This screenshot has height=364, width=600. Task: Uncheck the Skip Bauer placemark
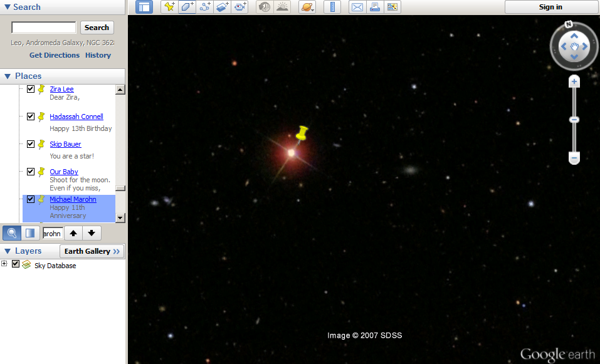click(x=31, y=144)
